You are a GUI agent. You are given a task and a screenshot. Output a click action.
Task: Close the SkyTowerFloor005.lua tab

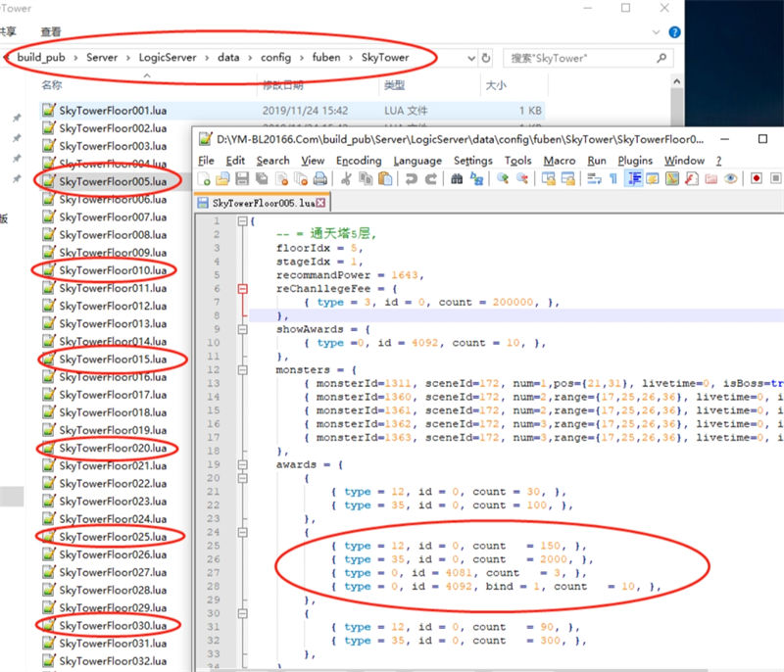point(319,204)
